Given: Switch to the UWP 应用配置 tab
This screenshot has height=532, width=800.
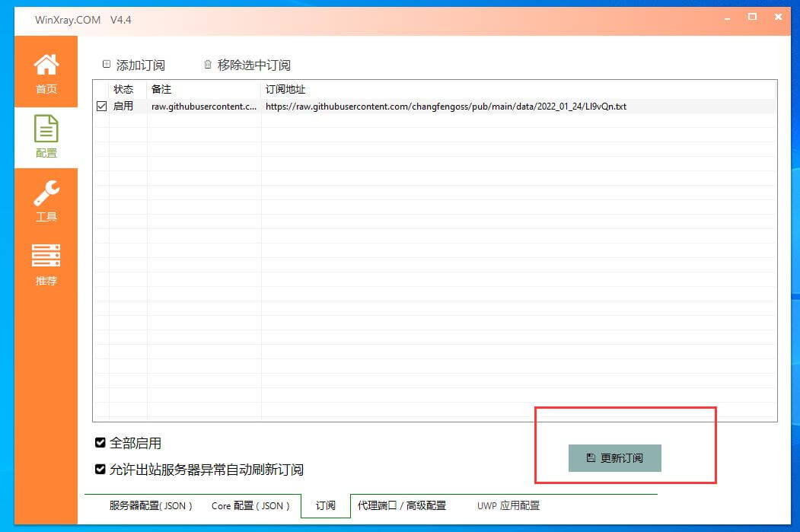Looking at the screenshot, I should pos(508,505).
